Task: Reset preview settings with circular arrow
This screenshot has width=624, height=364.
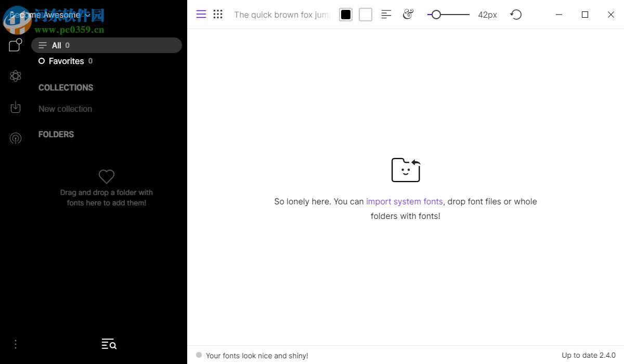Action: [x=516, y=15]
